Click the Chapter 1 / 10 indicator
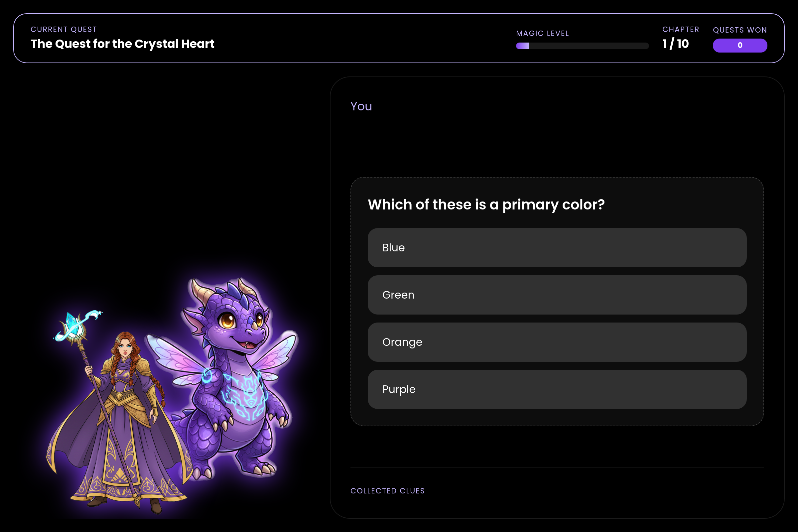The image size is (798, 532). [676, 44]
